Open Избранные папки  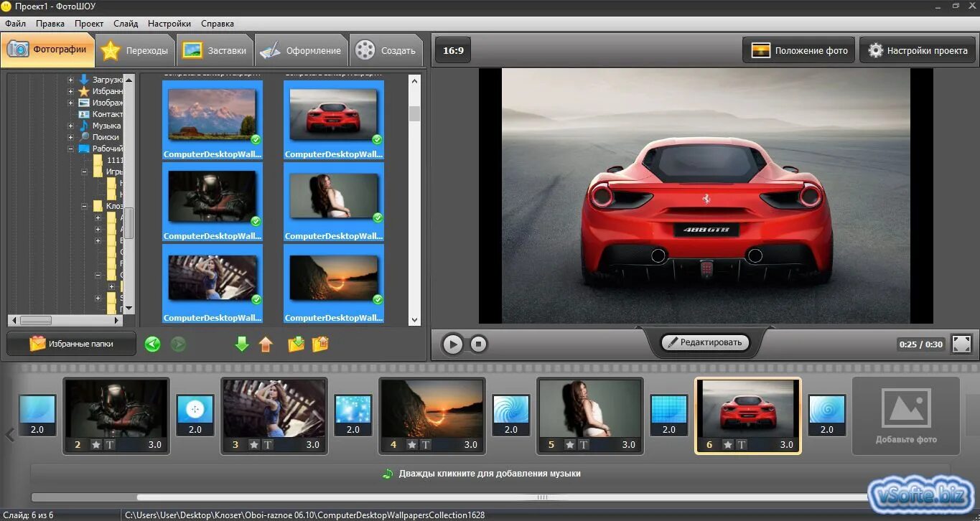71,344
